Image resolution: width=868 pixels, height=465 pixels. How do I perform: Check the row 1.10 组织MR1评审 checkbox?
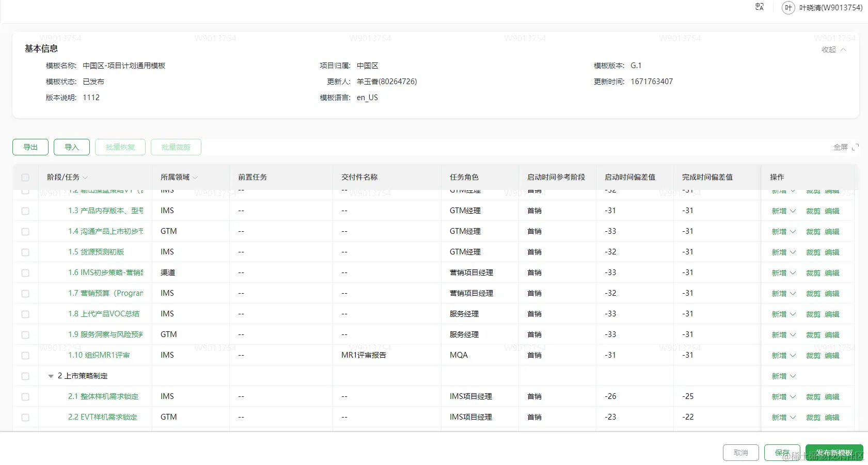(x=25, y=356)
